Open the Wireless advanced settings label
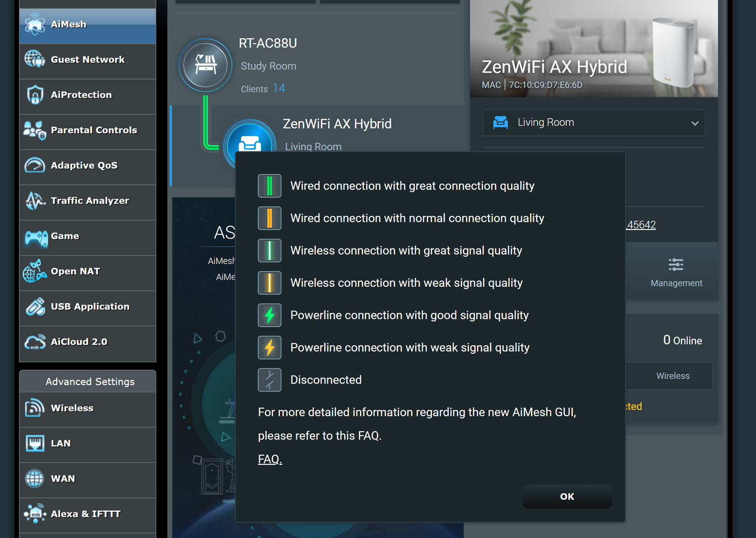Screen dimensions: 756x538 tap(72, 408)
